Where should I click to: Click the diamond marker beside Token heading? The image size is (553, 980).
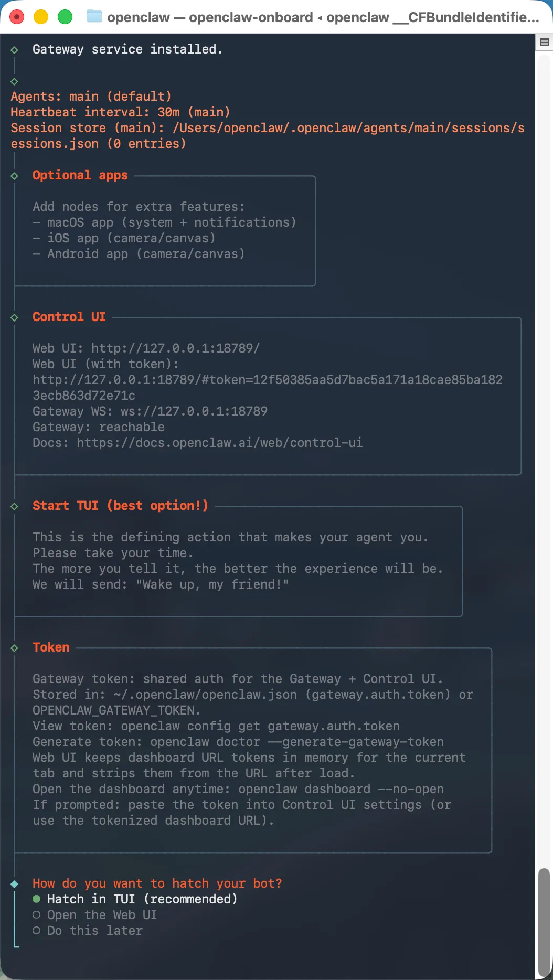[x=14, y=648]
